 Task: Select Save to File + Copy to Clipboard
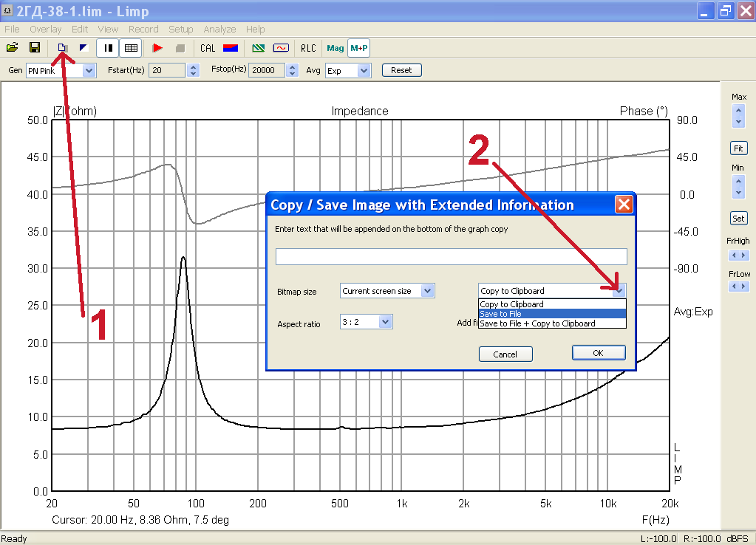coord(552,323)
